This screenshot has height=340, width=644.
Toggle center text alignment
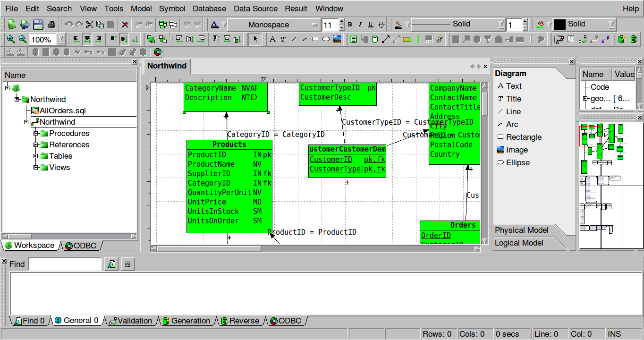(x=87, y=39)
